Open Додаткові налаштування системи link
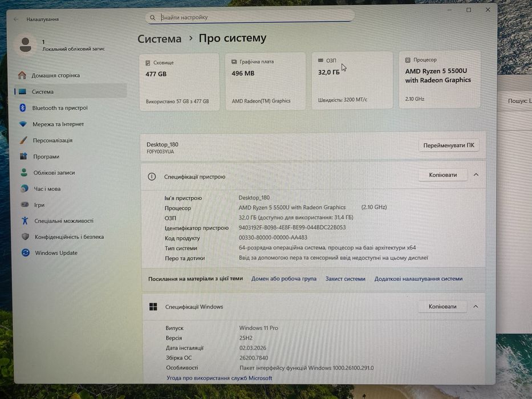The image size is (532, 399). 419,279
